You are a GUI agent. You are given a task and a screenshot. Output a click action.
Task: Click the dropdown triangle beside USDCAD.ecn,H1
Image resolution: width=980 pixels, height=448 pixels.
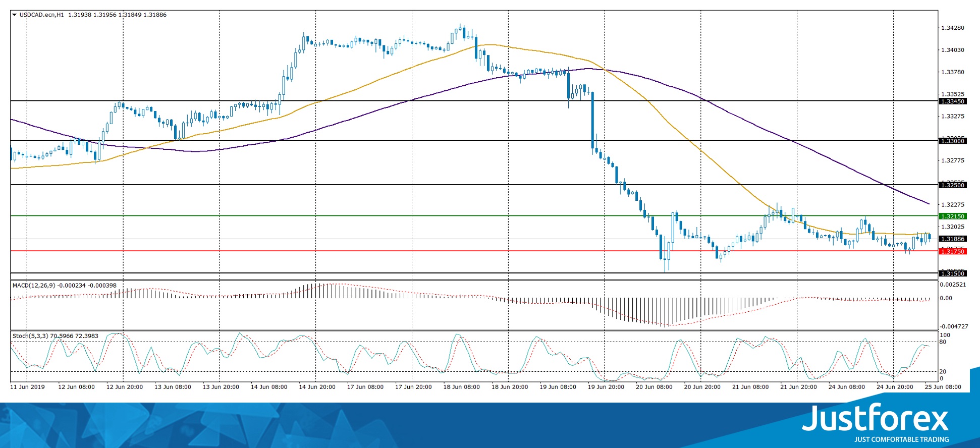14,15
